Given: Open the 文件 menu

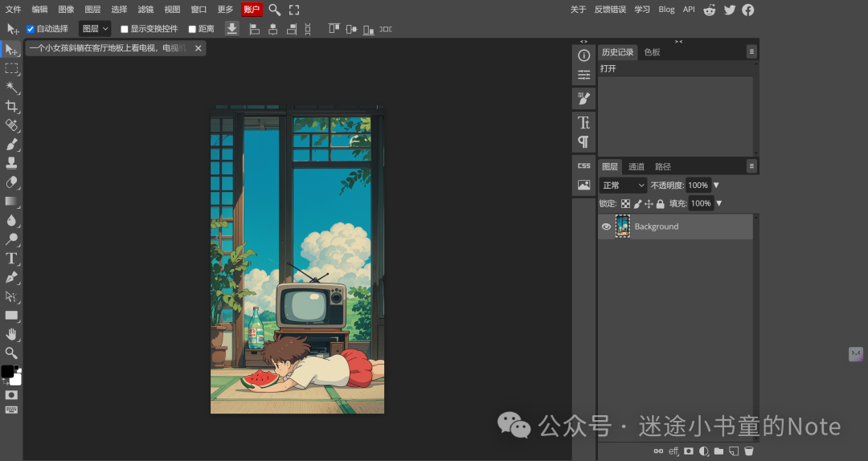Looking at the screenshot, I should point(14,10).
